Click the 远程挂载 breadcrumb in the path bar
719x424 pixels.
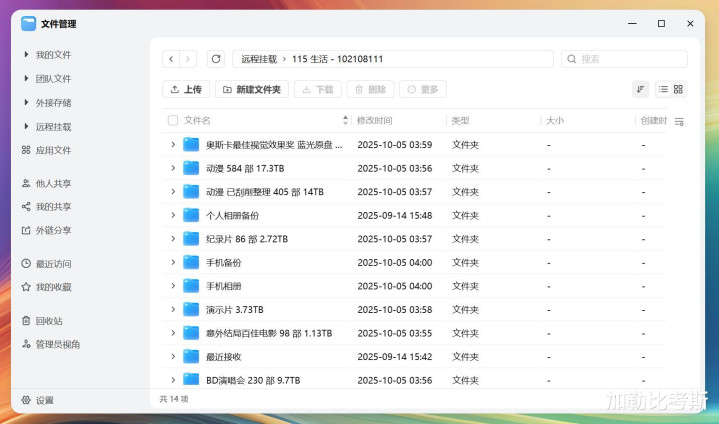pos(258,59)
